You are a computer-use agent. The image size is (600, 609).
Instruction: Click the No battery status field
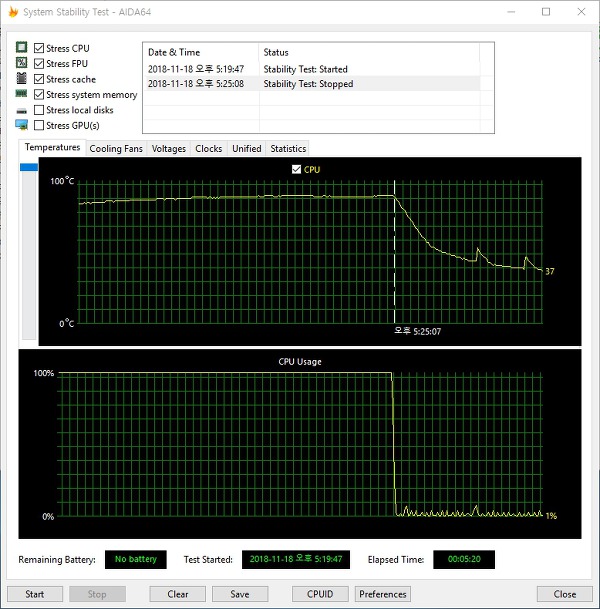point(136,559)
